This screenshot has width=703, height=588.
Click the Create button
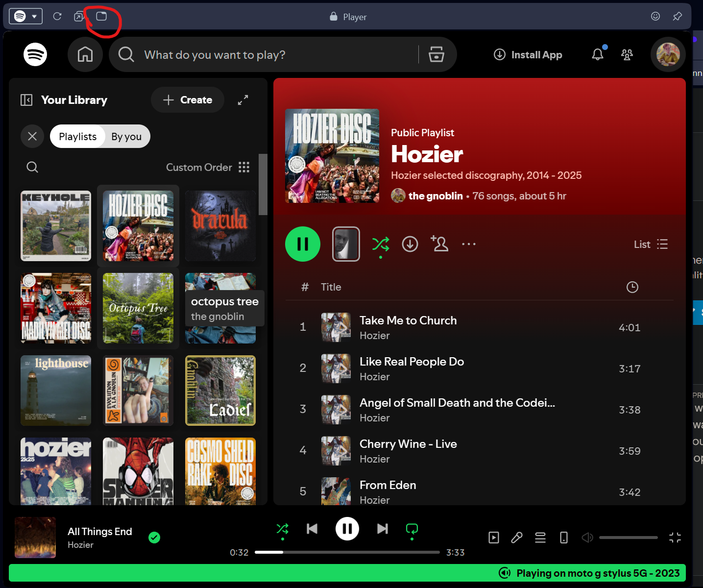click(x=188, y=100)
